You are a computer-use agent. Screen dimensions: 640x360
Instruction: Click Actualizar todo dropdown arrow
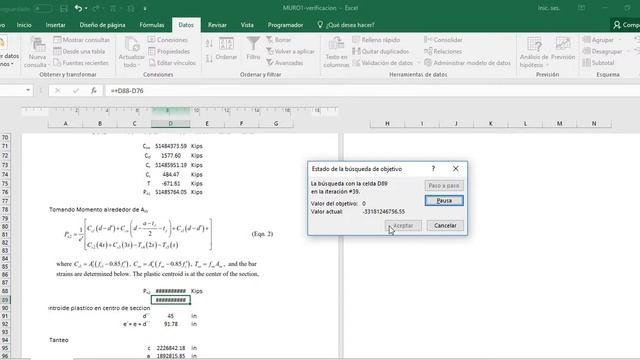pos(138,65)
